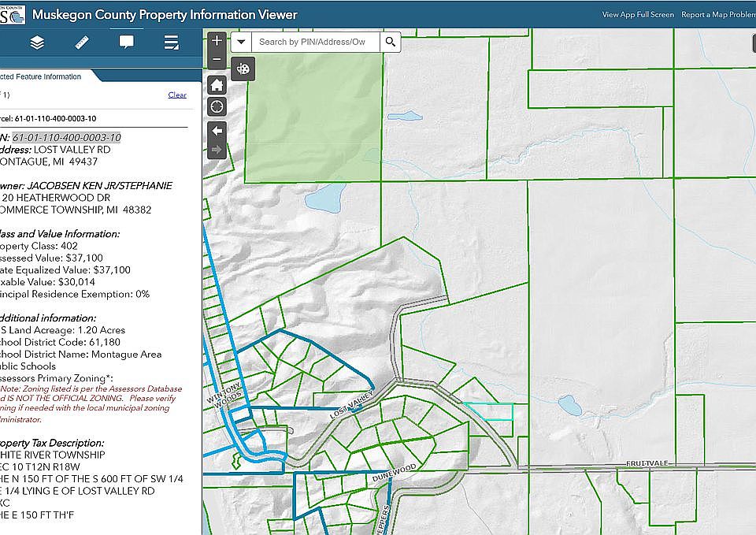Click the Property Class 402 line
This screenshot has width=756, height=535.
(x=39, y=246)
